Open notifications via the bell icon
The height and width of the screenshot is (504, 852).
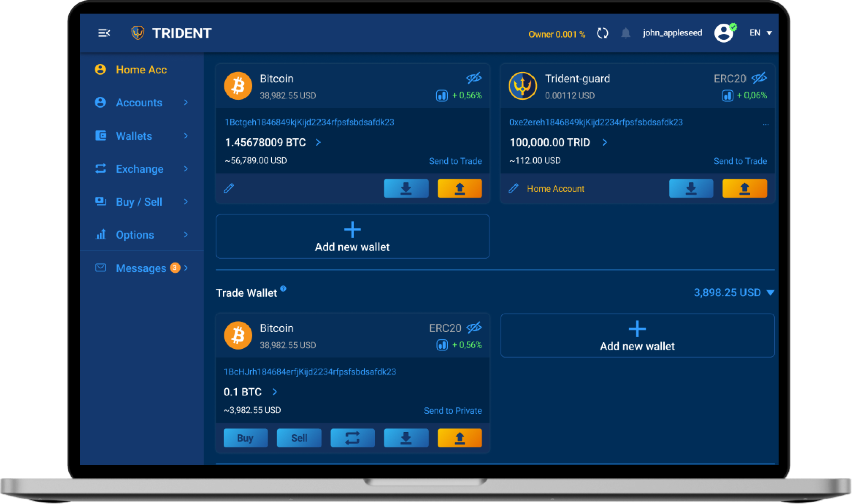tap(626, 32)
